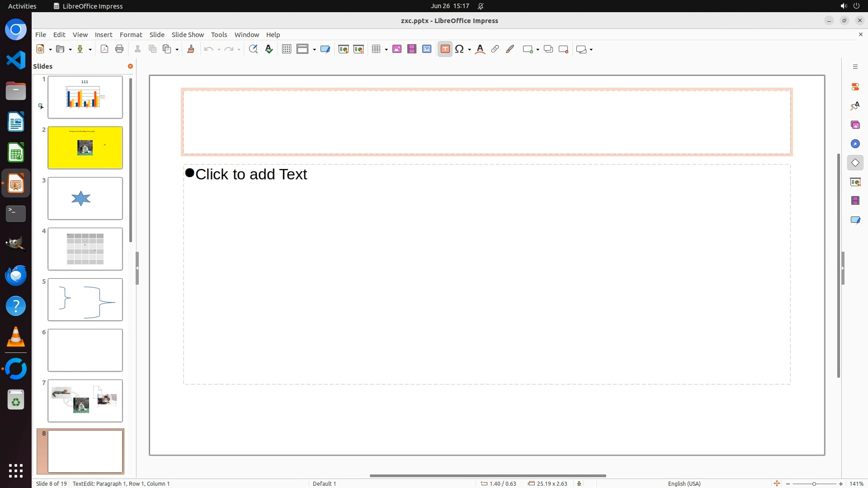Expand special character dropdown arrow

pyautogui.click(x=470, y=49)
